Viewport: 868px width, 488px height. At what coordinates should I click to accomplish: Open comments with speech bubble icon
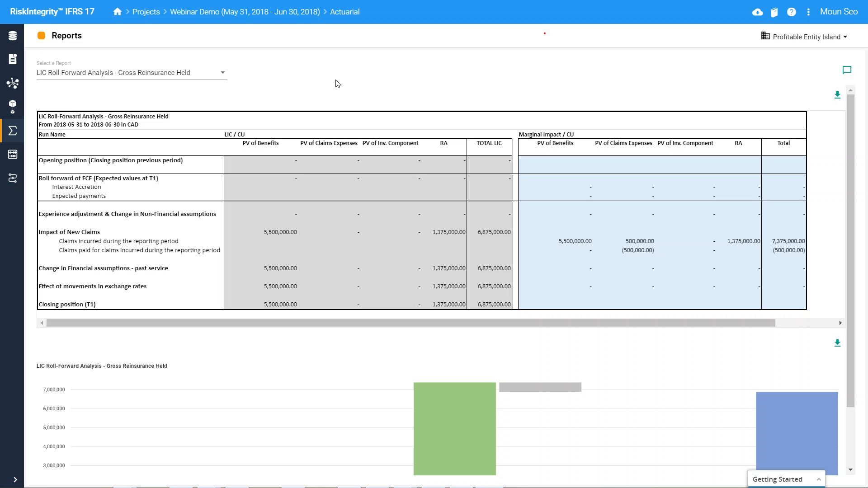847,70
